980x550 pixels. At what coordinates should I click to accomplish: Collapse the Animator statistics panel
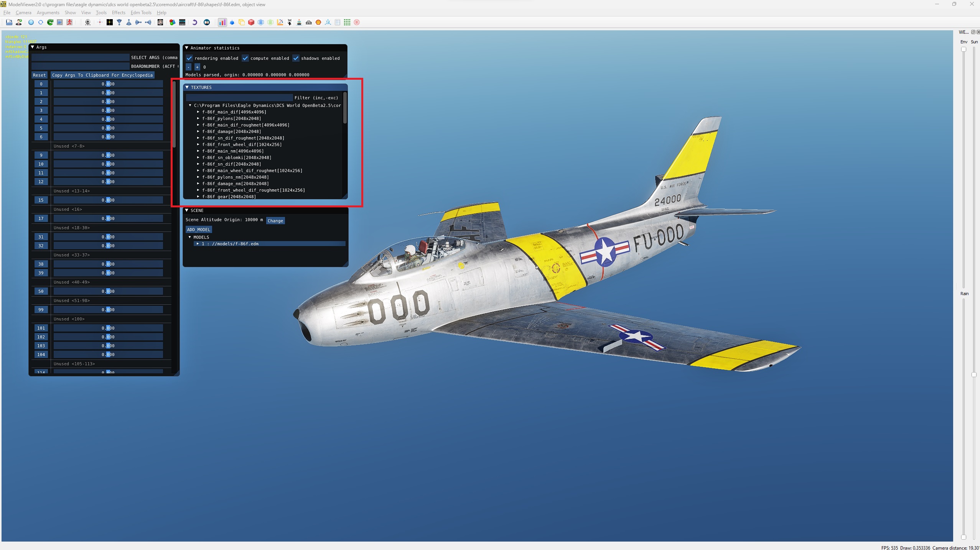click(187, 48)
